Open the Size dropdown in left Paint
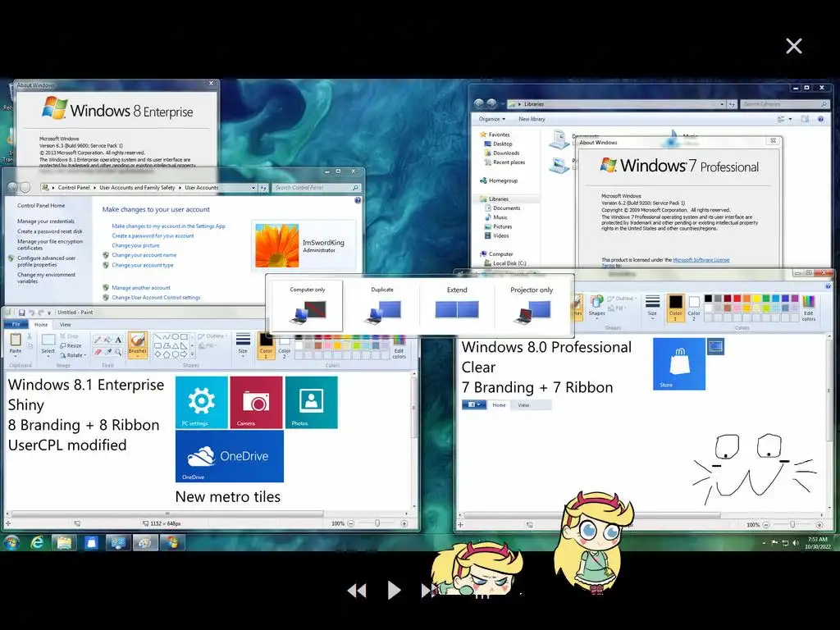Screen dimensions: 840x630 (x=243, y=344)
